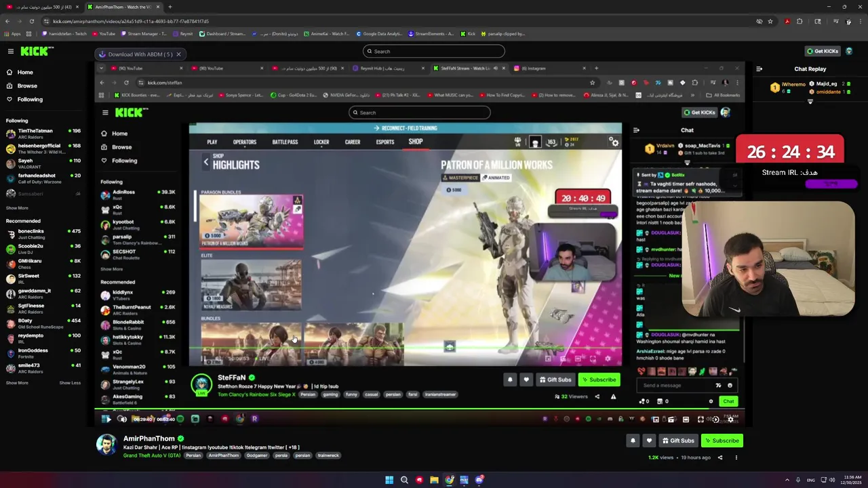The image size is (868, 488).
Task: Open the Stream Manager bookmark
Action: point(143,34)
